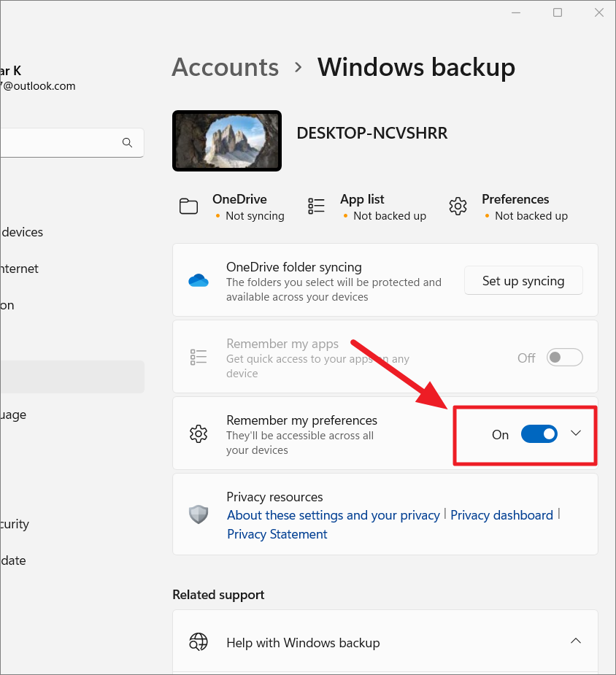The image size is (616, 675).
Task: Go back to Accounts via breadcrumb
Action: coord(225,67)
